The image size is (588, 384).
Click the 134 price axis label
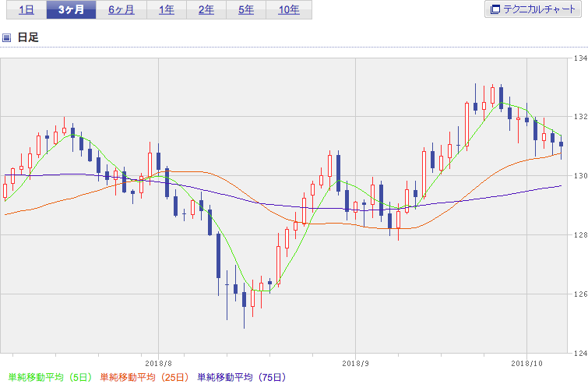click(580, 58)
